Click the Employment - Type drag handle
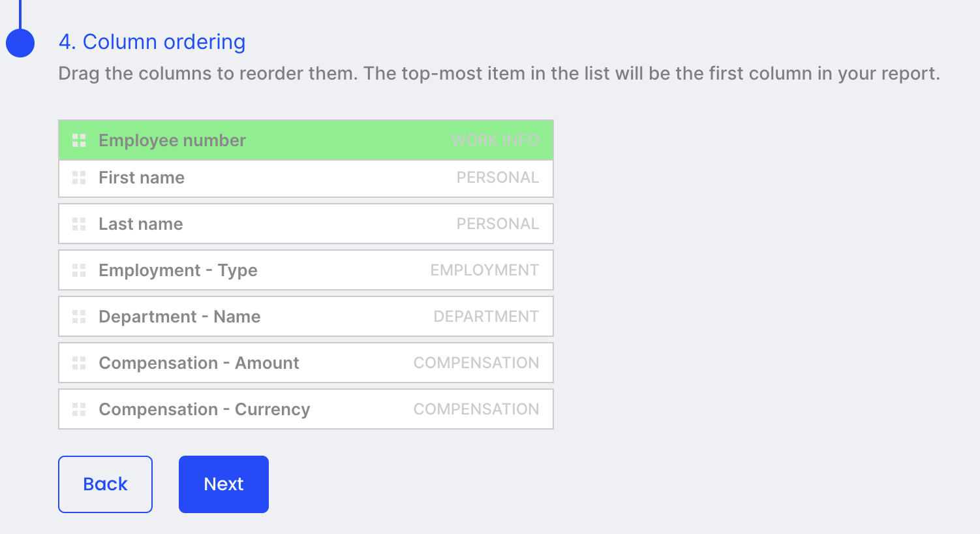Image resolution: width=980 pixels, height=534 pixels. coord(79,270)
